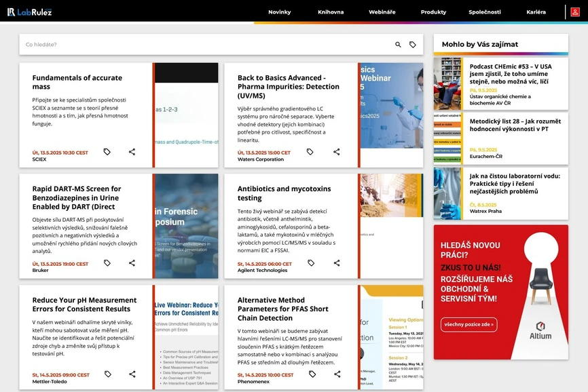Click the tag icon on the Waters card
The height and width of the screenshot is (392, 588).
point(311,152)
